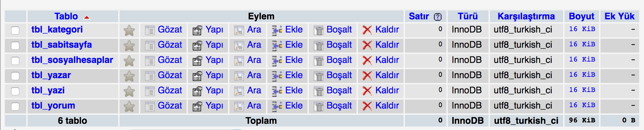Image resolution: width=644 pixels, height=130 pixels.
Task: Sort tables by Boyut column
Action: [581, 16]
